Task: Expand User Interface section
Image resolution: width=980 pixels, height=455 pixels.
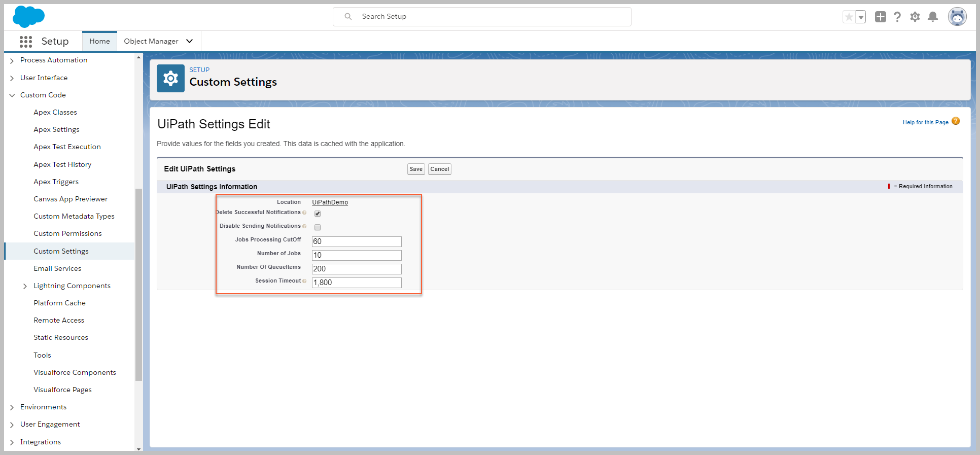Action: tap(12, 78)
